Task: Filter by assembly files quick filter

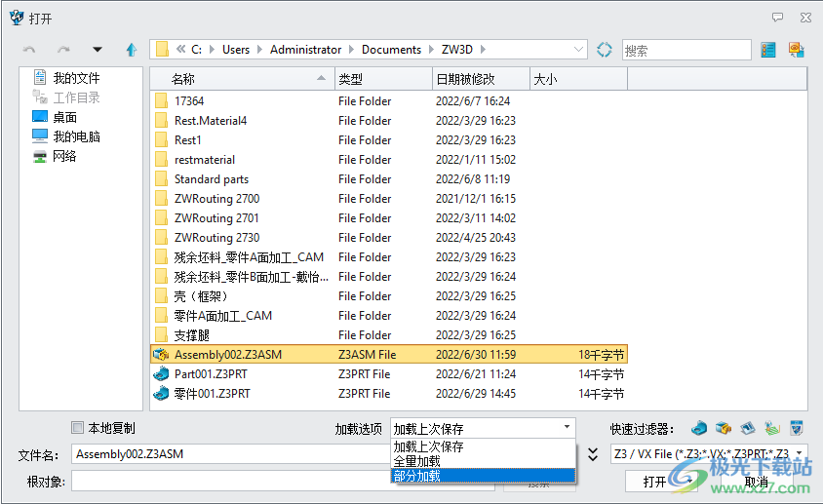Action: point(724,428)
